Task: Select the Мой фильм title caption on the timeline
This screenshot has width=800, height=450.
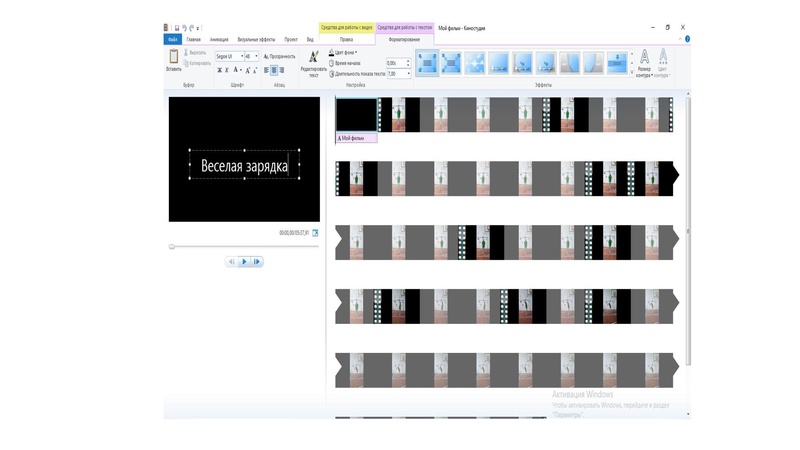Action: pos(355,138)
